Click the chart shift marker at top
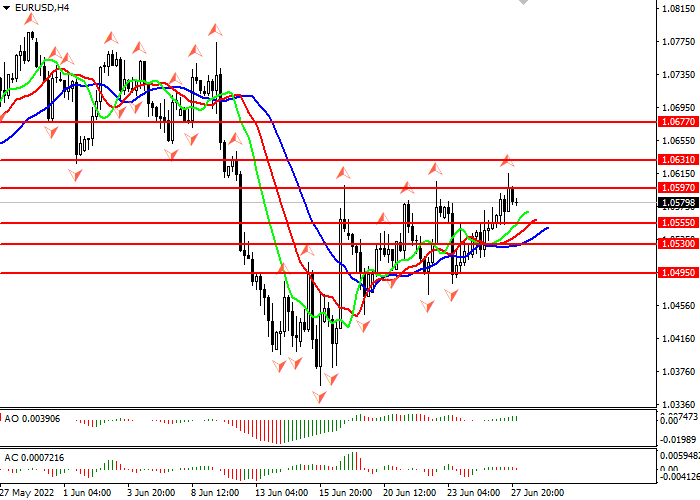700x500 pixels. pyautogui.click(x=522, y=4)
